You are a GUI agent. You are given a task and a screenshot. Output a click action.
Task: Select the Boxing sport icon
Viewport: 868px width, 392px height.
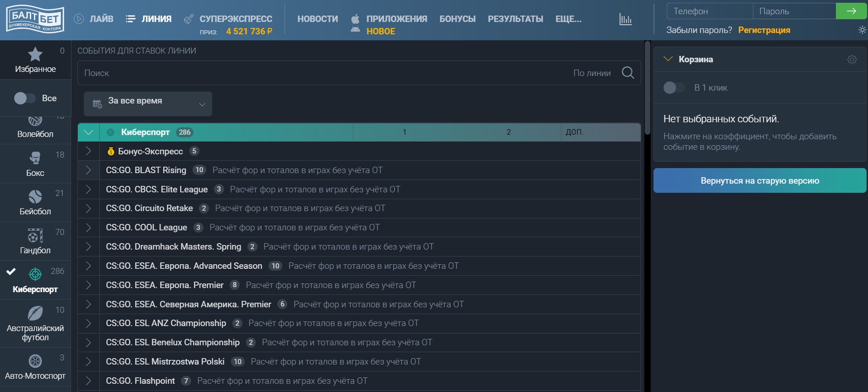click(x=35, y=158)
